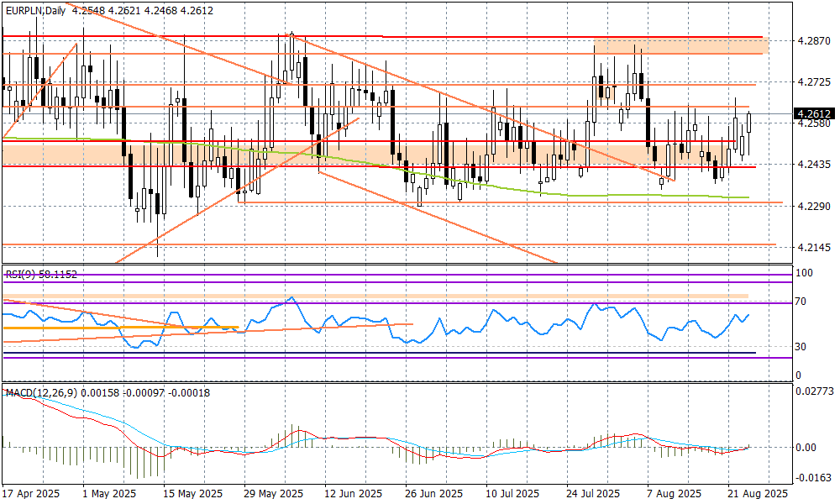
Task: Click the MACD scale value 0.02773
Action: coord(815,391)
